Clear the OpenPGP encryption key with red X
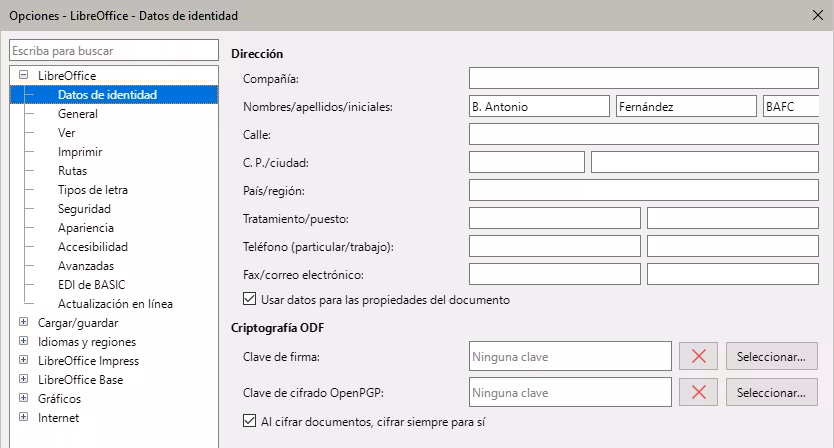 click(698, 392)
